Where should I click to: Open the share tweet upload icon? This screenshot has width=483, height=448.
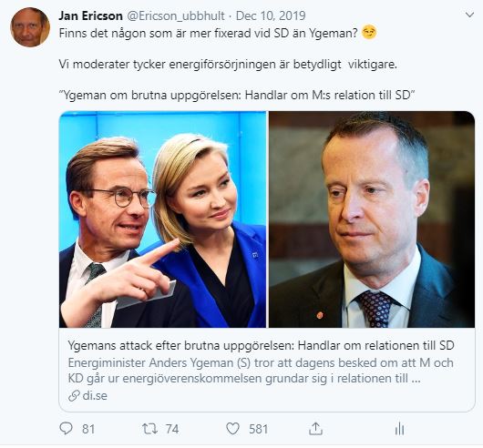(x=315, y=429)
